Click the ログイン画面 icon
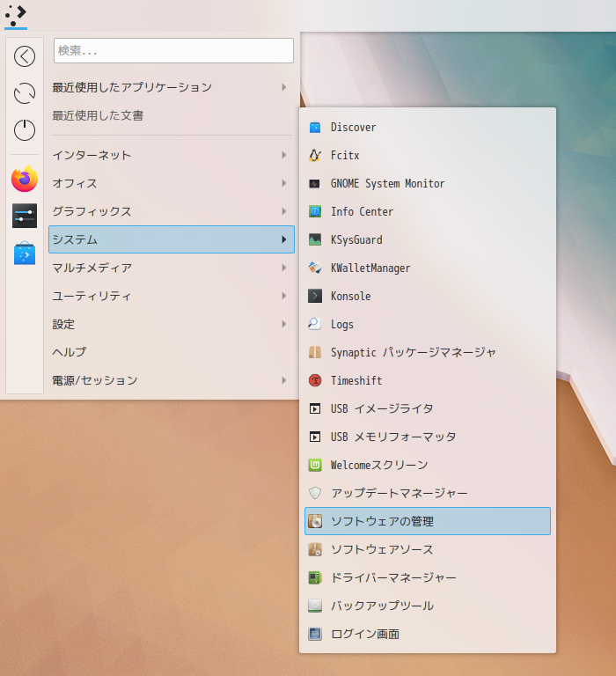This screenshot has height=676, width=616. [x=315, y=634]
